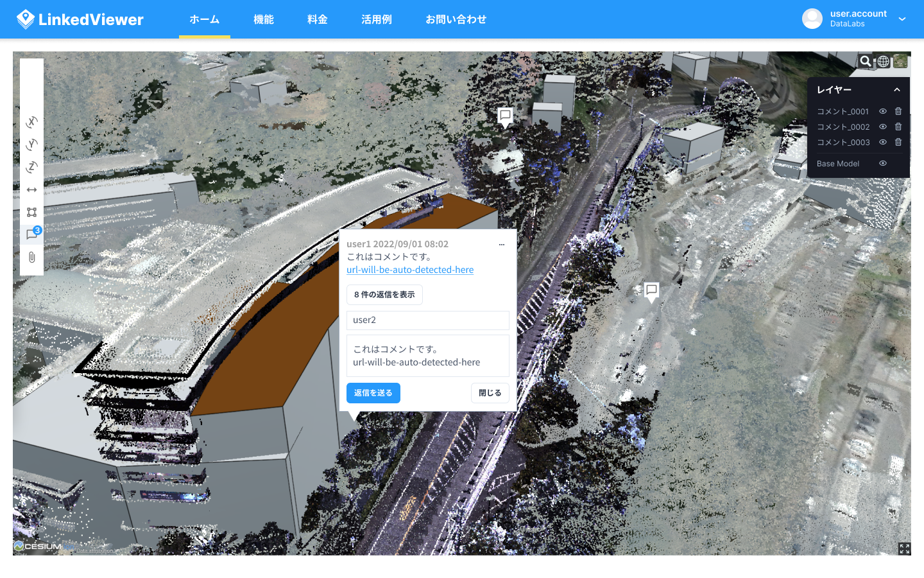Select the paperclip attachment tool
The height and width of the screenshot is (578, 924).
point(31,258)
